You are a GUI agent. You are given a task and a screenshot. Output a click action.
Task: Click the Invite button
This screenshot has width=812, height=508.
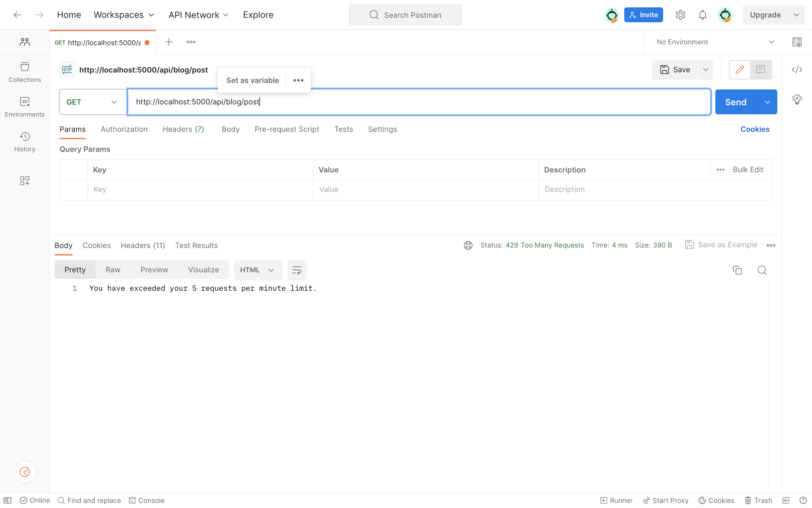pyautogui.click(x=643, y=15)
